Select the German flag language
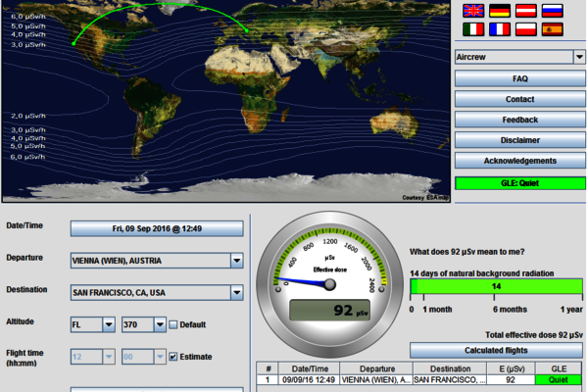This screenshot has width=588, height=392. pos(500,11)
